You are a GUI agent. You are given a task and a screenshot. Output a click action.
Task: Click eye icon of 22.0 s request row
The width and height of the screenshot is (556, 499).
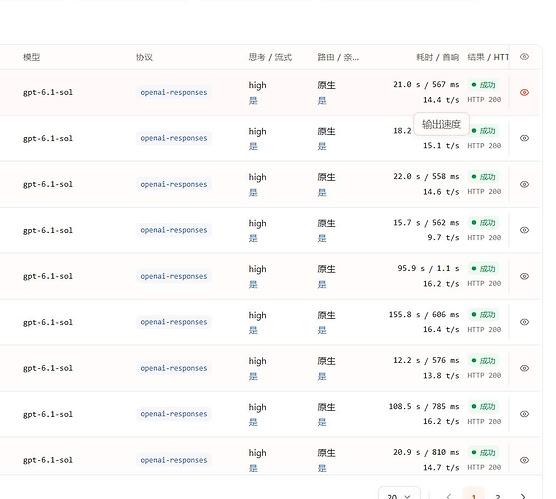point(524,184)
